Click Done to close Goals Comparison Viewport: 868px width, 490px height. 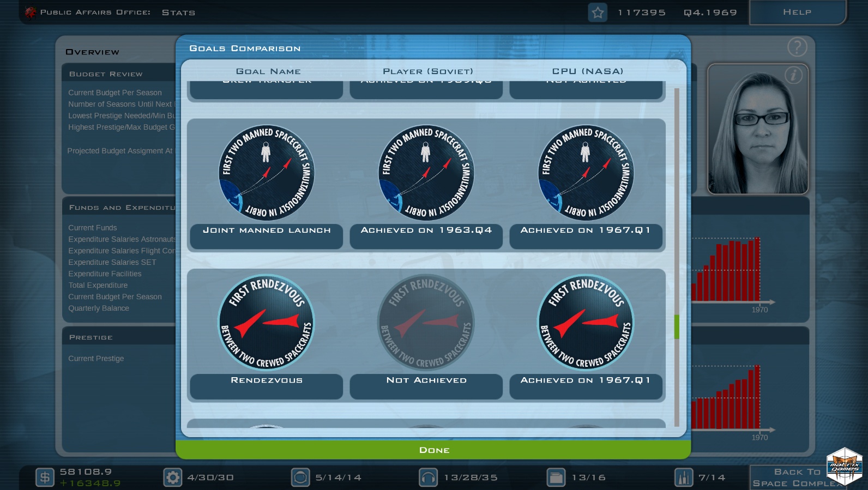click(433, 450)
